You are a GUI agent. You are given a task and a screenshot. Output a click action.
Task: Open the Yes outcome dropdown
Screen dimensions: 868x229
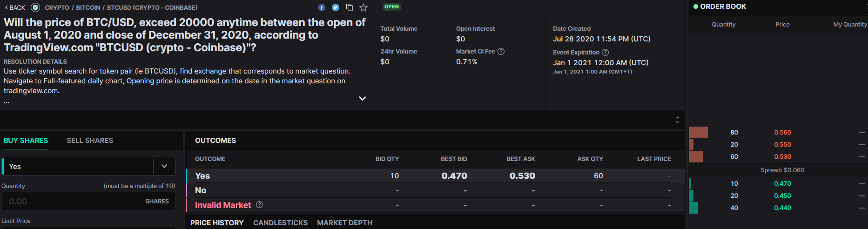(164, 166)
